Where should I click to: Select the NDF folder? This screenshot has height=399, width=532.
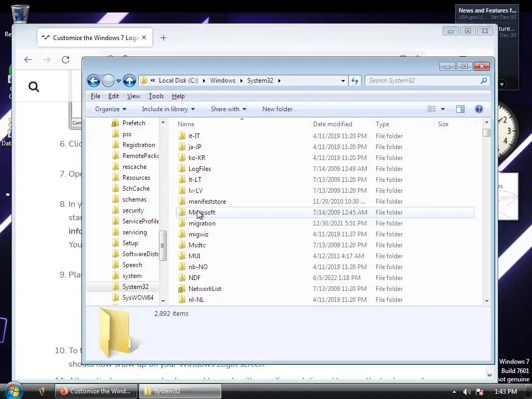click(x=325, y=278)
